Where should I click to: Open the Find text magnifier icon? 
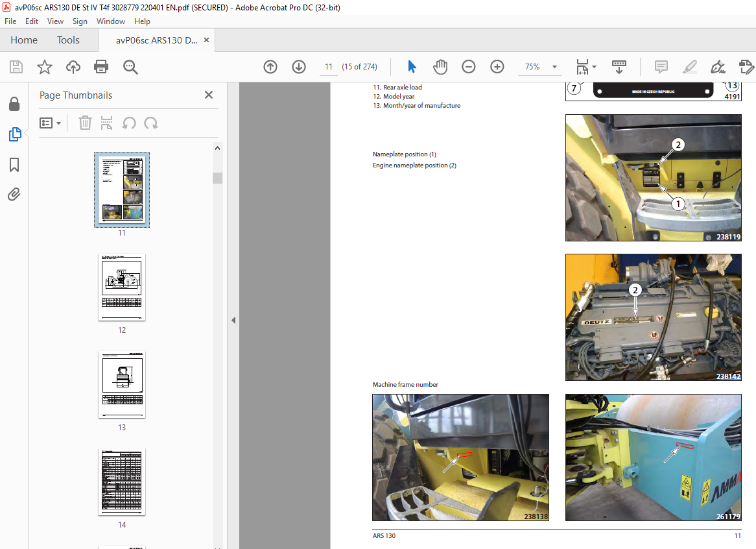[x=130, y=67]
